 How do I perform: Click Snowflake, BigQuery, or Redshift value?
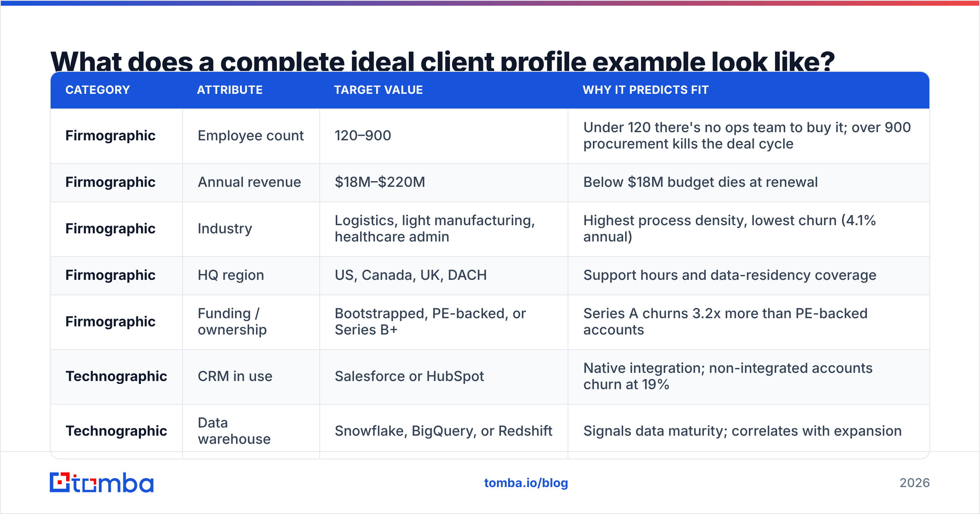(443, 431)
